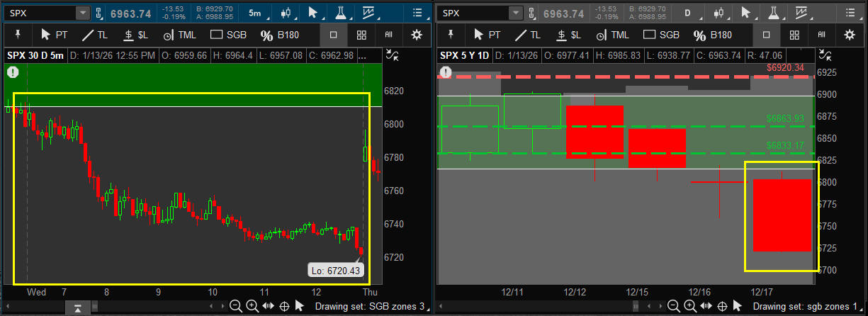Open the studies flask icon in left chart
The image size is (868, 316).
340,13
